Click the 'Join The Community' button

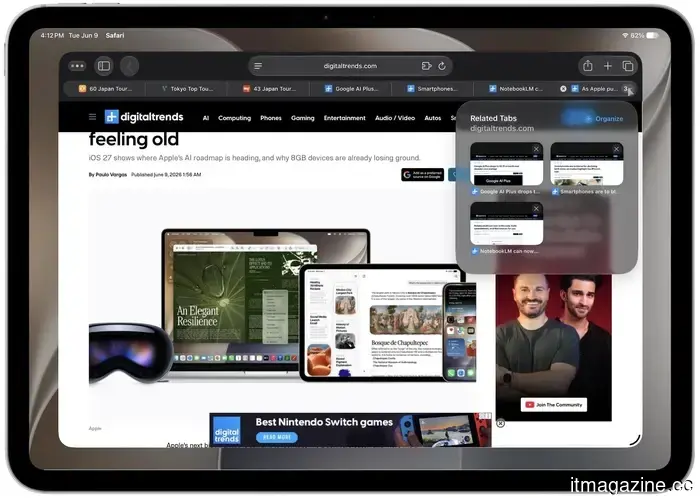(554, 405)
